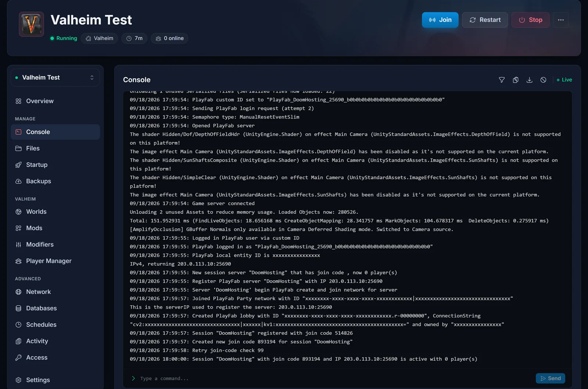The height and width of the screenshot is (389, 588).
Task: Stop the running server
Action: [x=530, y=20]
